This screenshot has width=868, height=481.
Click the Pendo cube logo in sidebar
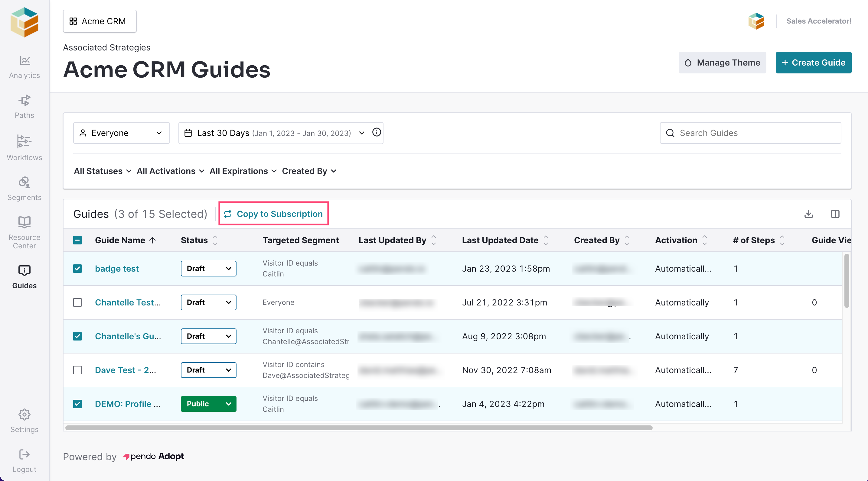(x=24, y=22)
